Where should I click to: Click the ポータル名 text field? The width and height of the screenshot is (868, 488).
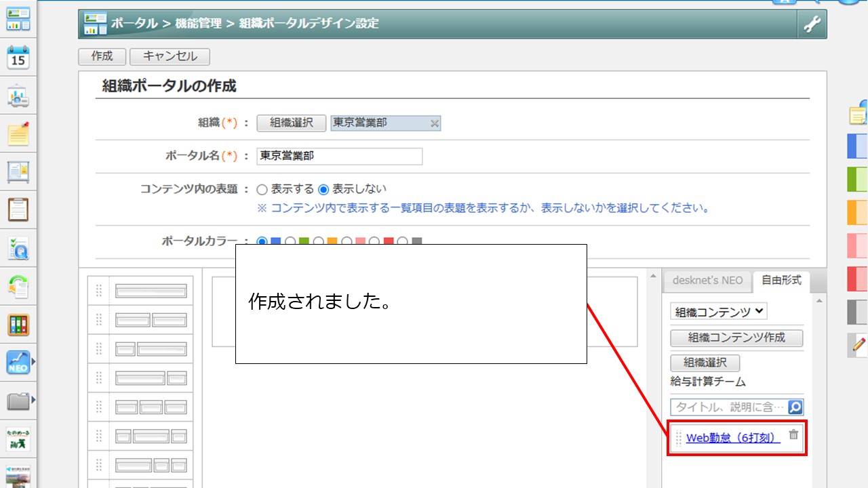click(340, 156)
